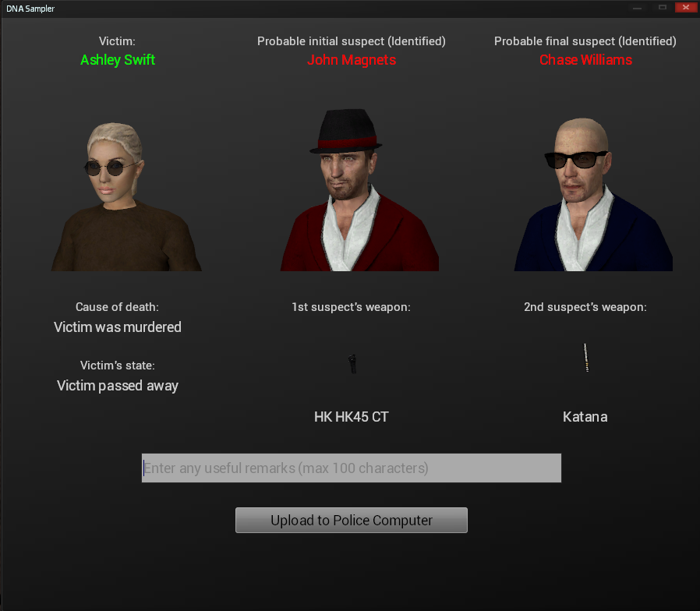Select Chase Williams suspect portrait
The height and width of the screenshot is (611, 700).
593,194
